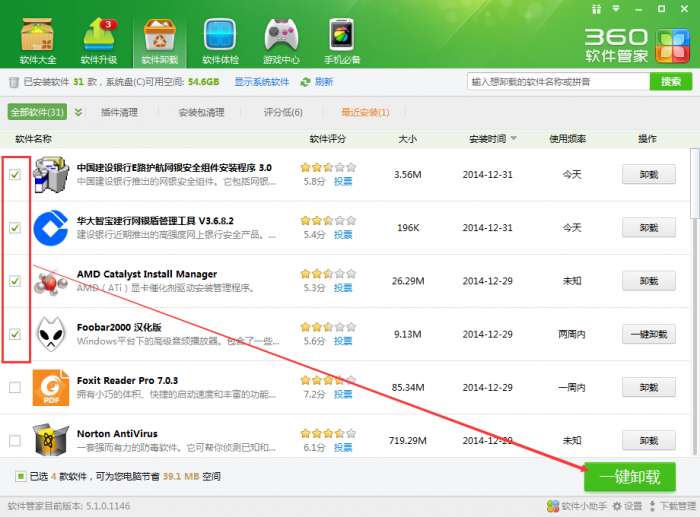Click the gift box icon in title bar
The height and width of the screenshot is (517, 700).
pos(596,9)
